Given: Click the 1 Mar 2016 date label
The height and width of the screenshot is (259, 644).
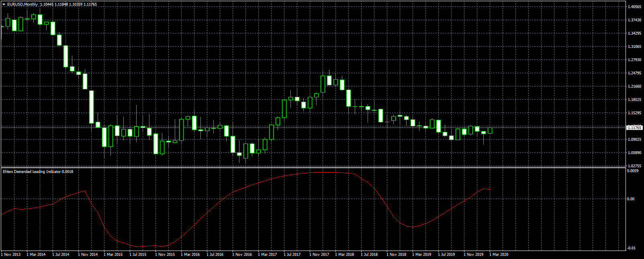Looking at the screenshot, I should (x=190, y=255).
